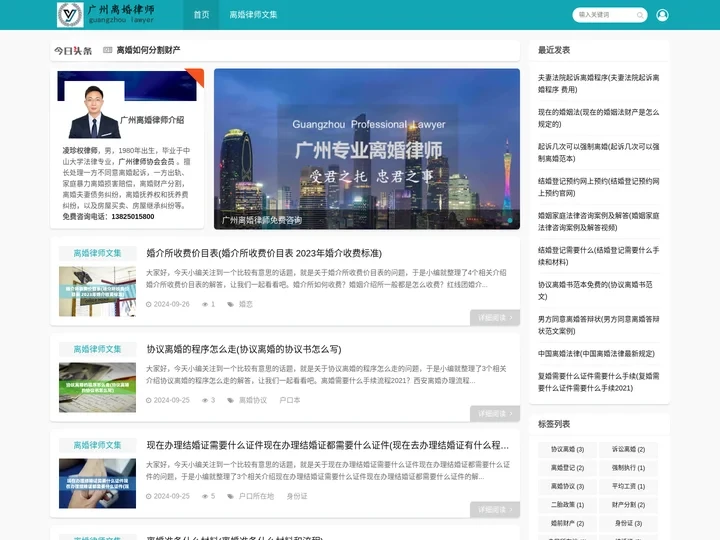
Task: Open recent post 中国离婚法律
Action: pyautogui.click(x=596, y=354)
